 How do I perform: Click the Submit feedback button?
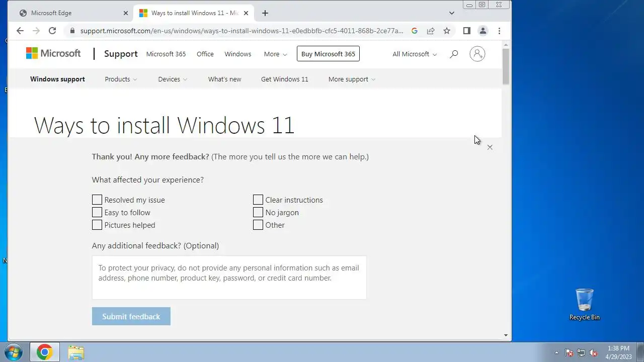pyautogui.click(x=131, y=316)
